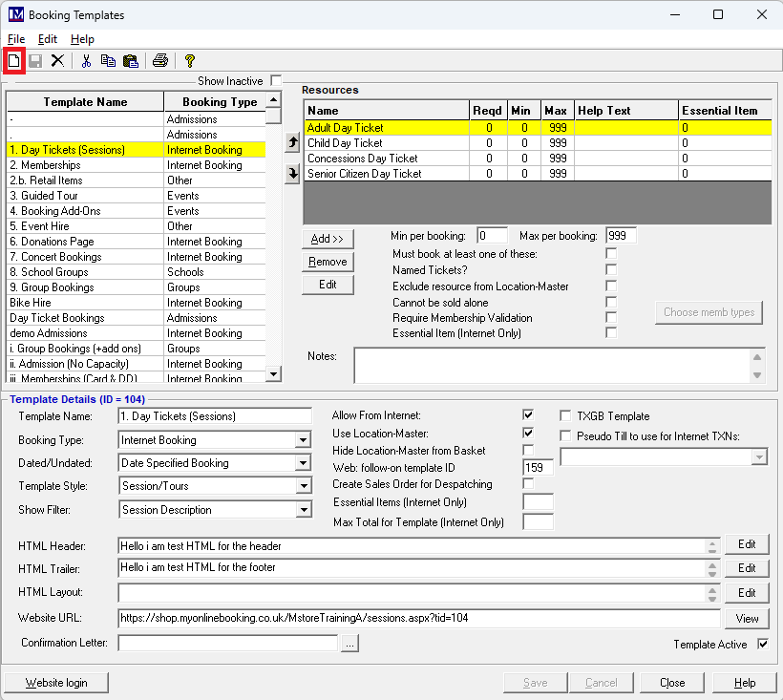
Task: Click the Website login button
Action: (55, 683)
